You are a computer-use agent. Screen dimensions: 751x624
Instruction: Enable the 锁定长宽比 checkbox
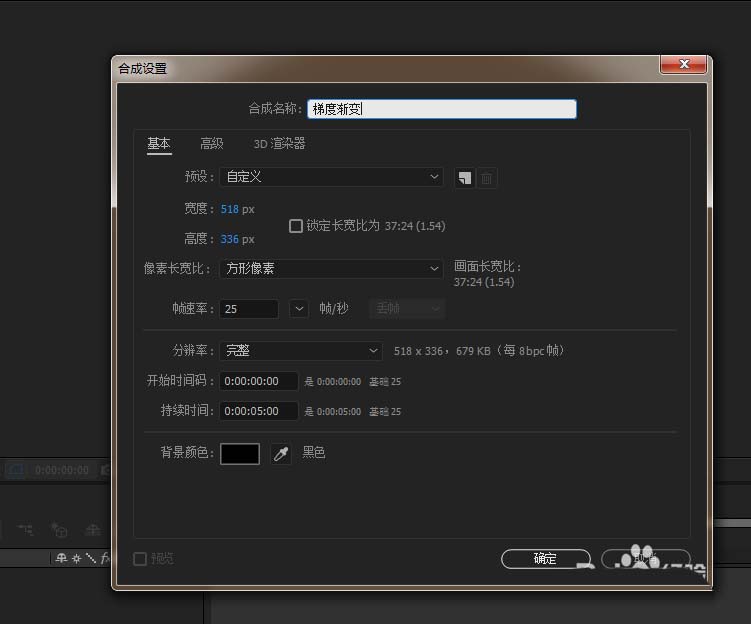pyautogui.click(x=296, y=226)
